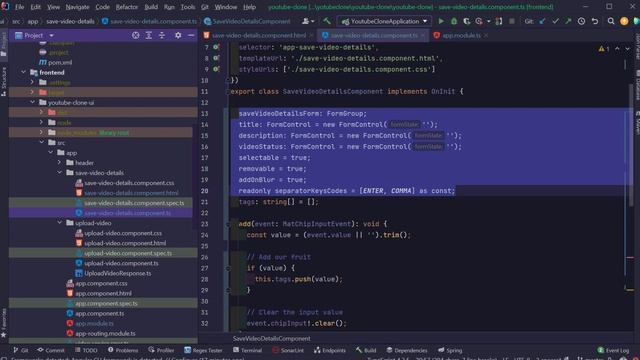
Task: Open the Window menu
Action: (226, 7)
